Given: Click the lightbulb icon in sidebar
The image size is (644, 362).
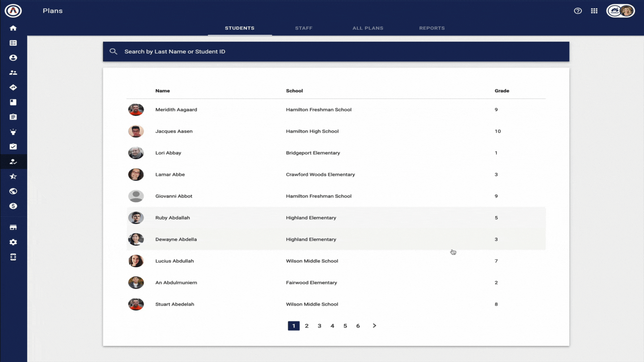Looking at the screenshot, I should [13, 132].
